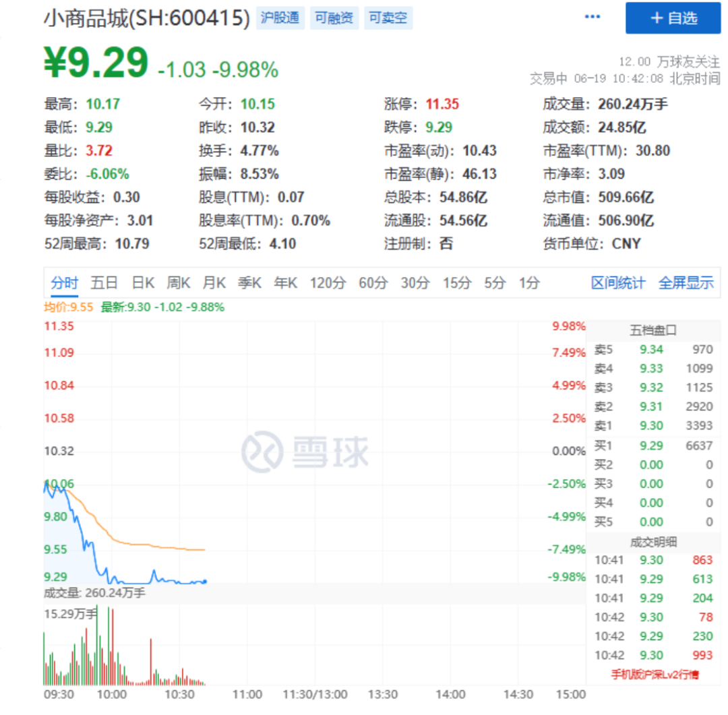Image resolution: width=728 pixels, height=715 pixels.
Task: Switch to the 120分 chart tab
Action: point(328,283)
